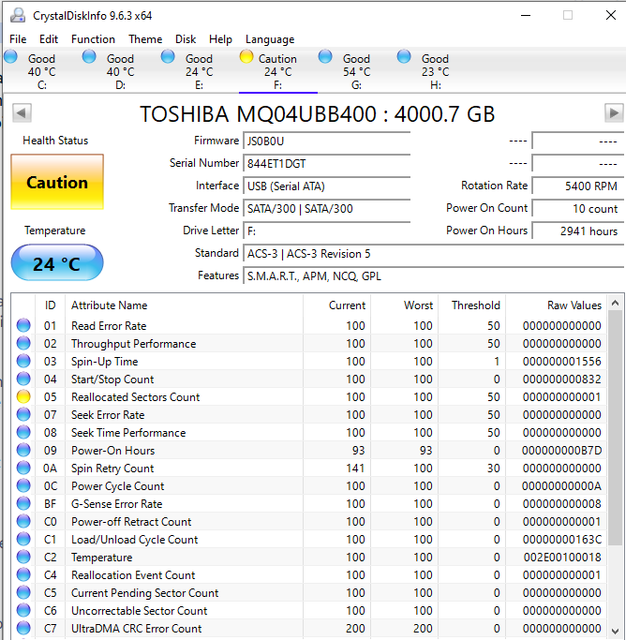Click the Firmware value field J50B0U
Screen dimensions: 626x640
pyautogui.click(x=326, y=141)
